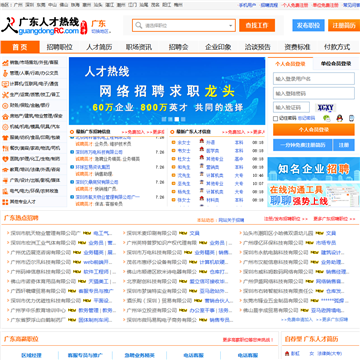Click the advertising/design/media category icon
Screen dimensions: 360x360
point(5,180)
